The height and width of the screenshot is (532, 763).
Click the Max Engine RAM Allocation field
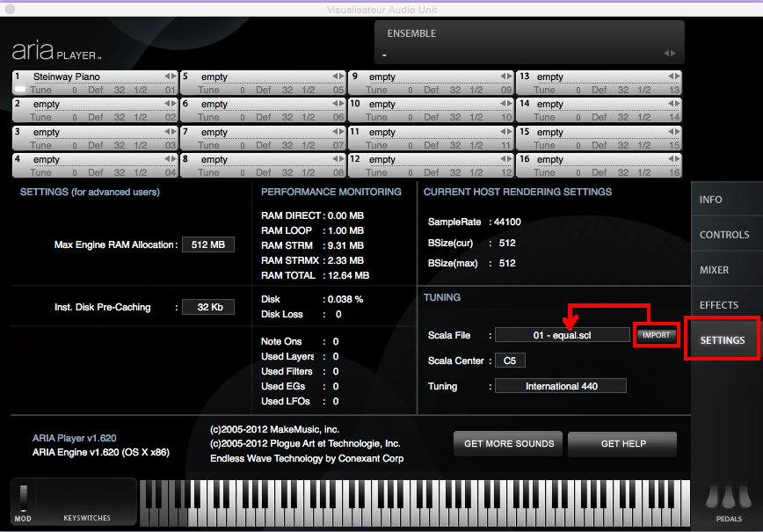[x=207, y=244]
